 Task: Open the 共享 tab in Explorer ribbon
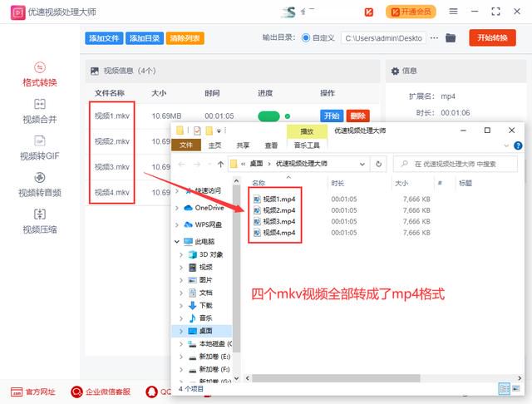pos(243,145)
